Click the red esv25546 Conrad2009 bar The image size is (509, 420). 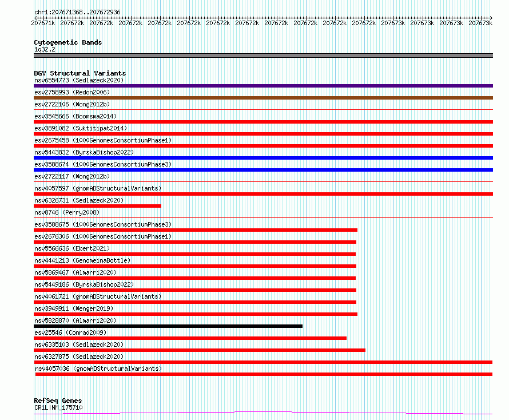190,338
